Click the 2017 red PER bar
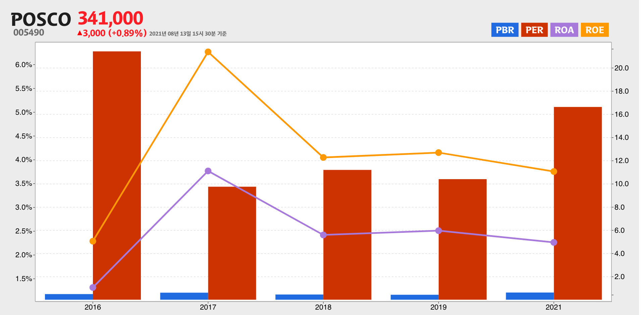 click(x=232, y=243)
